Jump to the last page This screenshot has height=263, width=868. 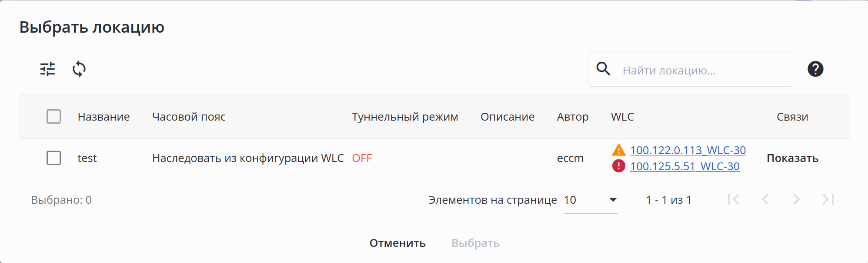(x=828, y=199)
